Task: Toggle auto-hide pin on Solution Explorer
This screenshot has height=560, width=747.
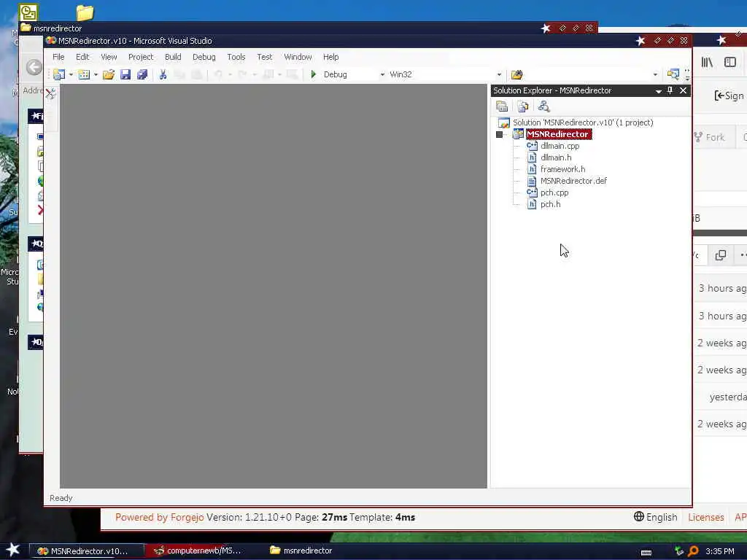Action: [x=670, y=90]
